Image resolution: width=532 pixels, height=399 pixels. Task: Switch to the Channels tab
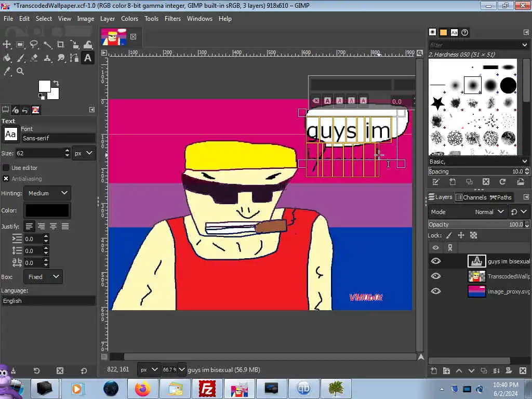(471, 197)
